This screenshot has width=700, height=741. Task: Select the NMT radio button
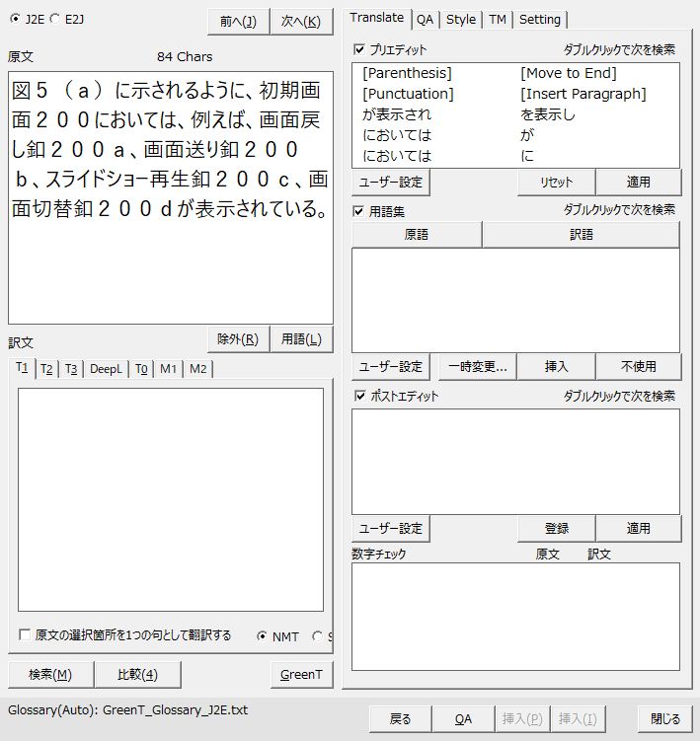point(262,635)
